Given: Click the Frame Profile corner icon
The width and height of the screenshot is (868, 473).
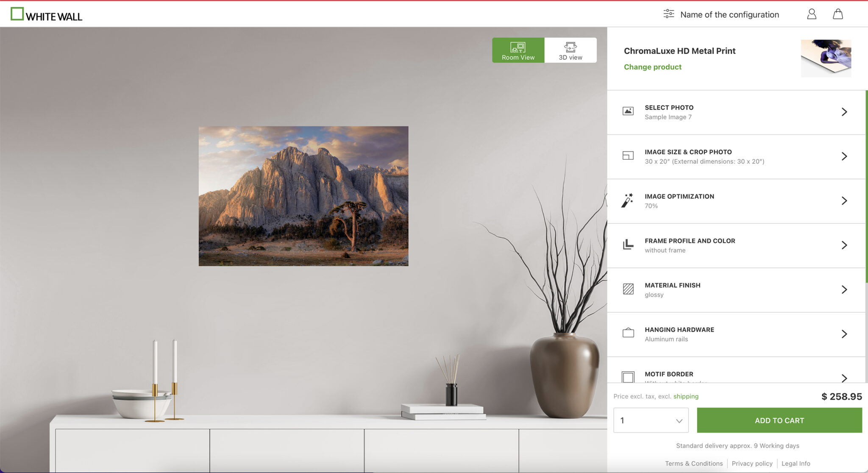Looking at the screenshot, I should pos(628,245).
